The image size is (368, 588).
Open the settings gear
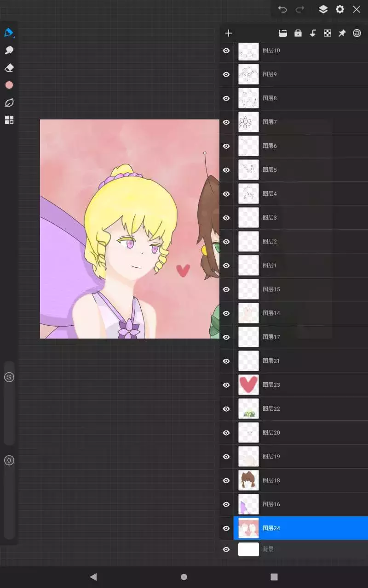tap(340, 9)
